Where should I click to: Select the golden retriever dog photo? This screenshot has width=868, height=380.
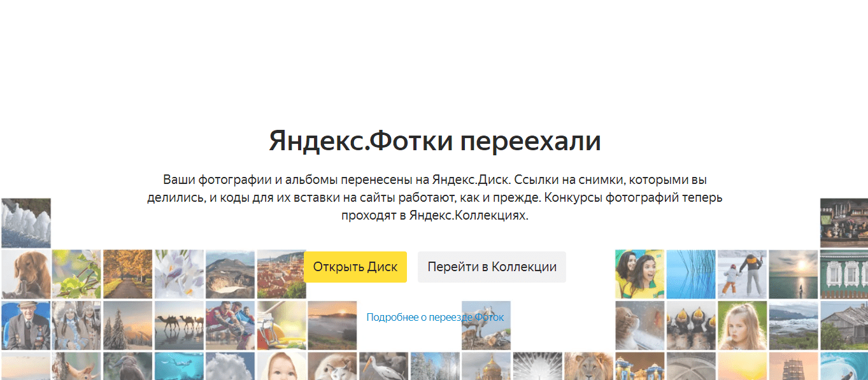click(26, 274)
